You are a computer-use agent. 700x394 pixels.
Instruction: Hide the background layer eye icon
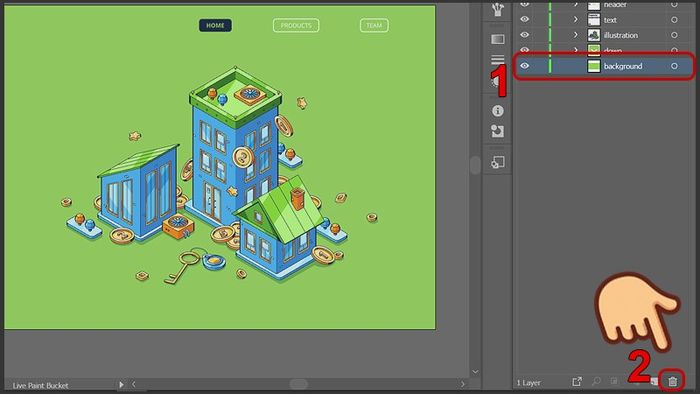(525, 66)
